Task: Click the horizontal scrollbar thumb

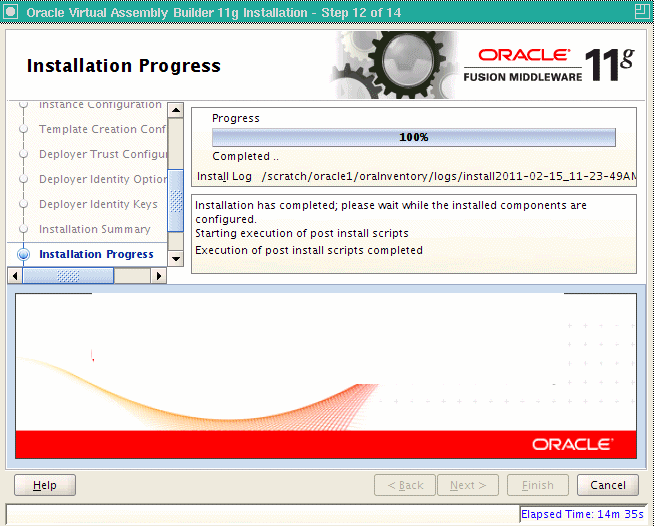Action: coord(68,276)
